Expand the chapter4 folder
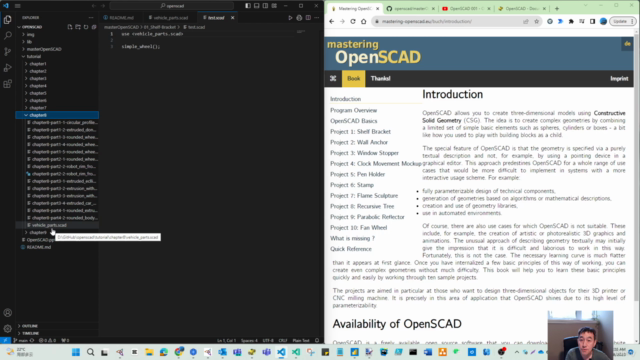640x360 pixels. (x=38, y=86)
